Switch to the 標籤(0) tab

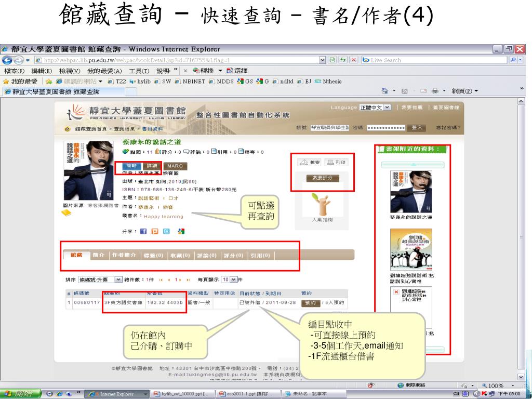[153, 255]
